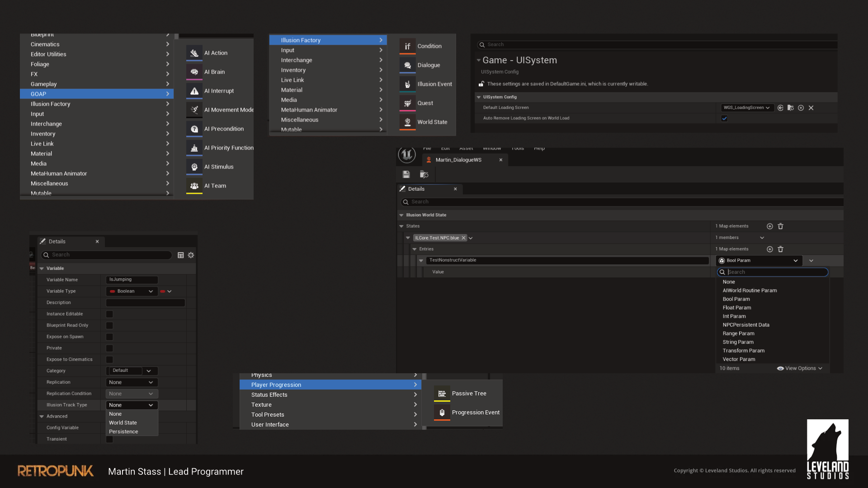Choose the Quest asset icon
868x488 pixels.
point(407,103)
